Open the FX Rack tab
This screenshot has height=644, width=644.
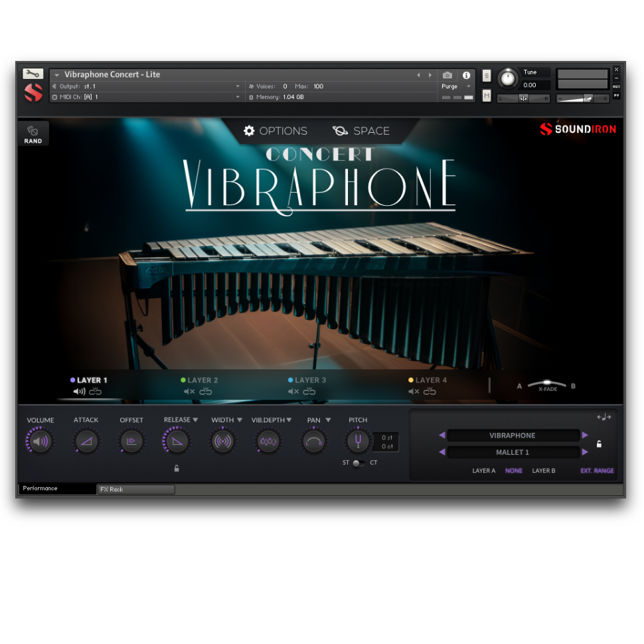click(135, 489)
